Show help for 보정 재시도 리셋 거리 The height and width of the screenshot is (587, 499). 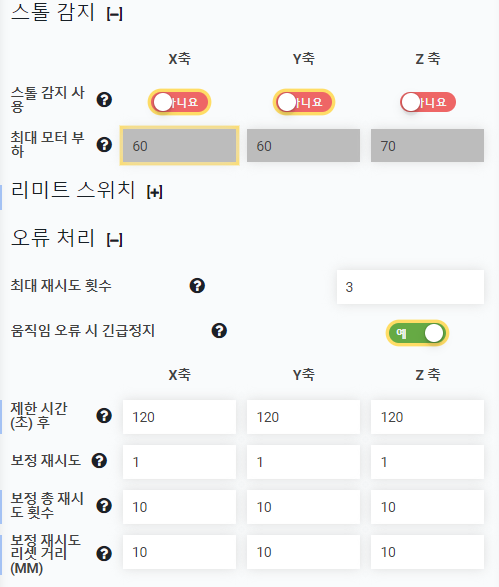click(104, 554)
